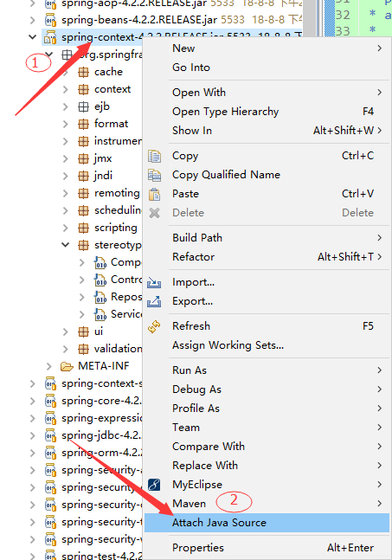Open the Run As submenu arrow
Image resolution: width=392 pixels, height=560 pixels.
pyautogui.click(x=380, y=370)
